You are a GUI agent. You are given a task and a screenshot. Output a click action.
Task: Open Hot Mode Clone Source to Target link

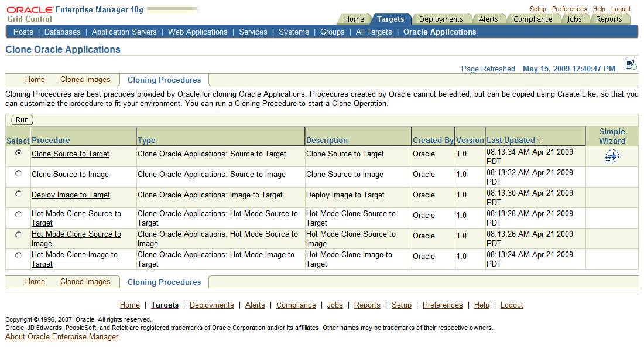[x=76, y=218]
